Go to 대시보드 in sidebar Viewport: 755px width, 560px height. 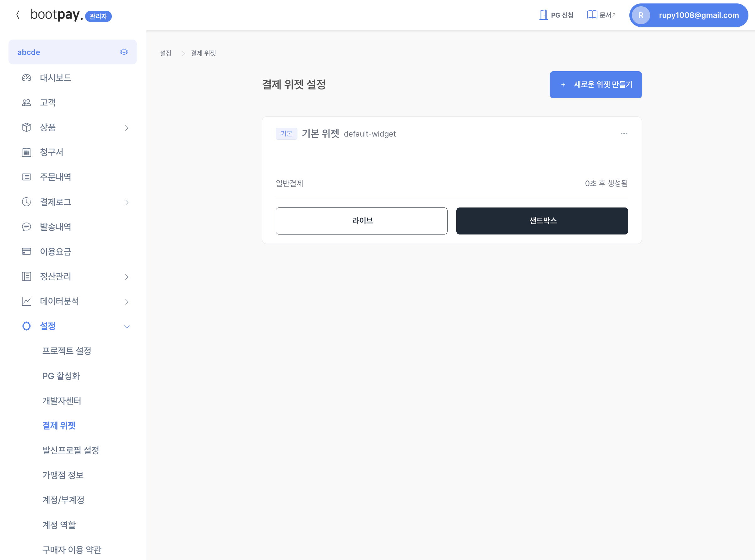(x=56, y=78)
